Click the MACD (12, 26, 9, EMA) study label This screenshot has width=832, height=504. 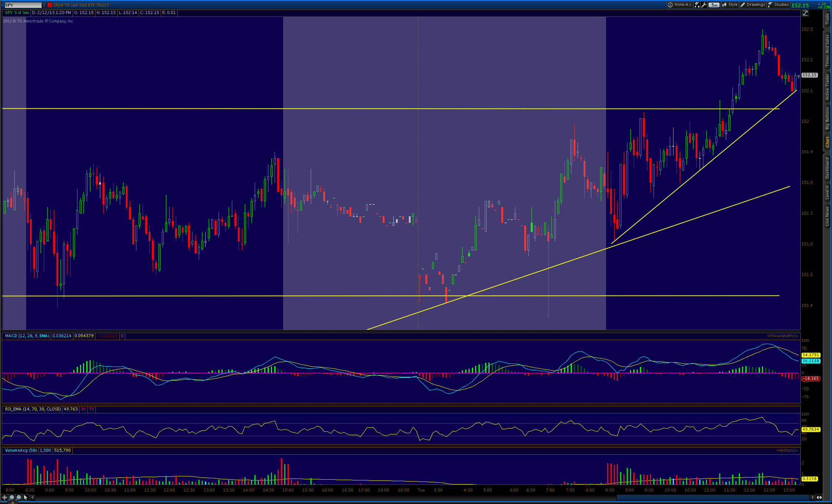coord(27,336)
